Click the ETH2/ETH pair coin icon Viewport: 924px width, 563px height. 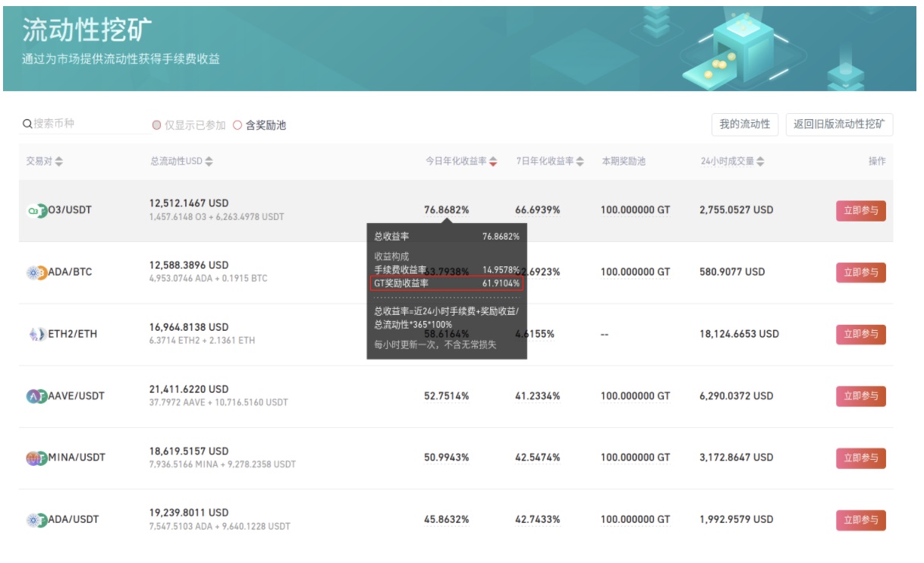[36, 334]
